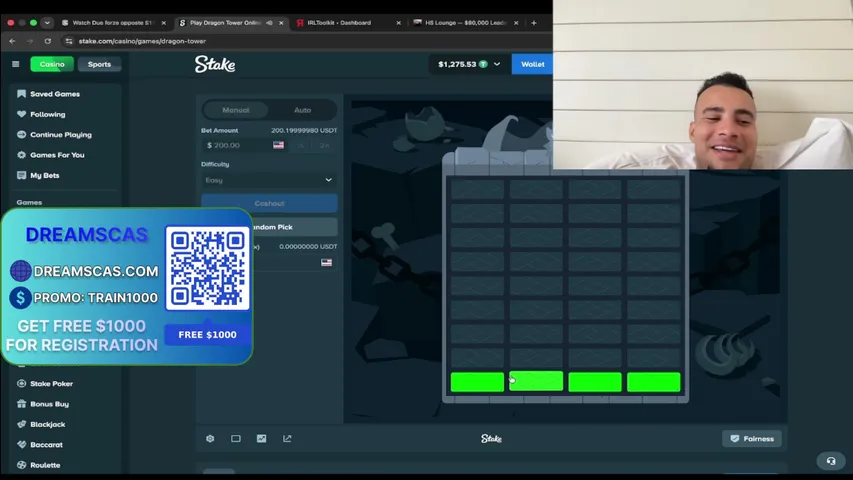
Task: Open live stats chart icon
Action: pyautogui.click(x=262, y=439)
